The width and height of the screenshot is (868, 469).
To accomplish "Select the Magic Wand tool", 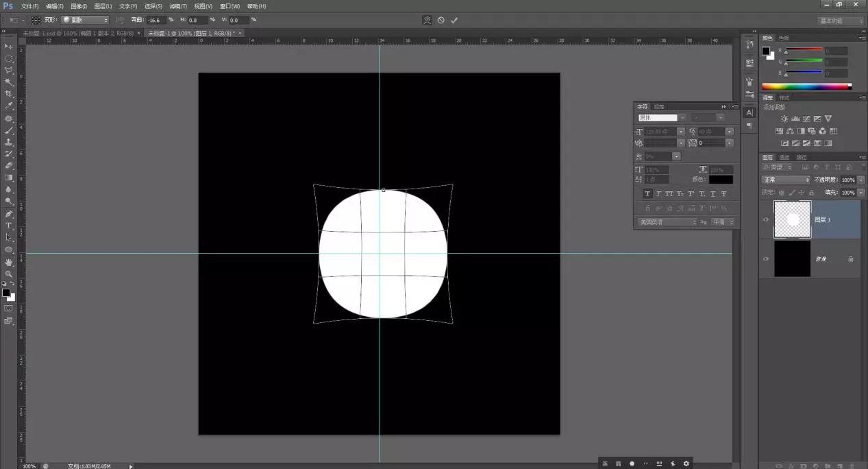I will coord(9,82).
